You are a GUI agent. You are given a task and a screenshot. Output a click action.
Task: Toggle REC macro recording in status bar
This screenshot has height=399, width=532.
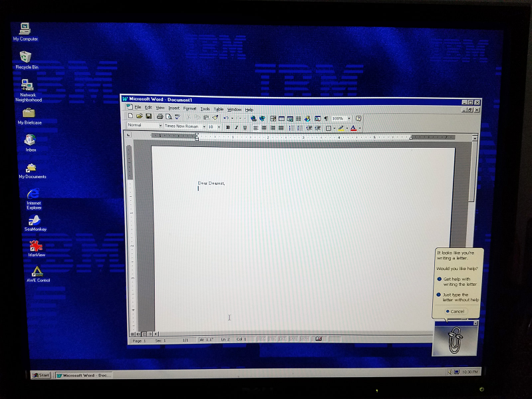[x=261, y=338]
